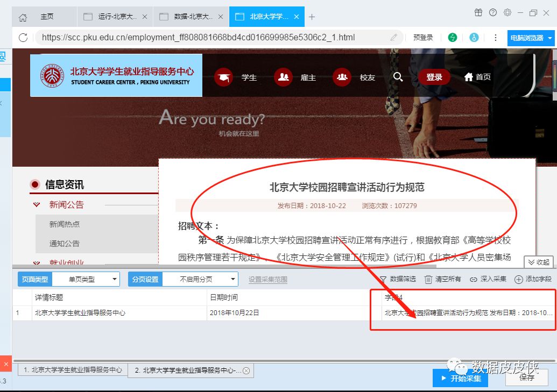Click the green lightning icon
Image resolution: width=557 pixels, height=392 pixels.
[x=452, y=37]
